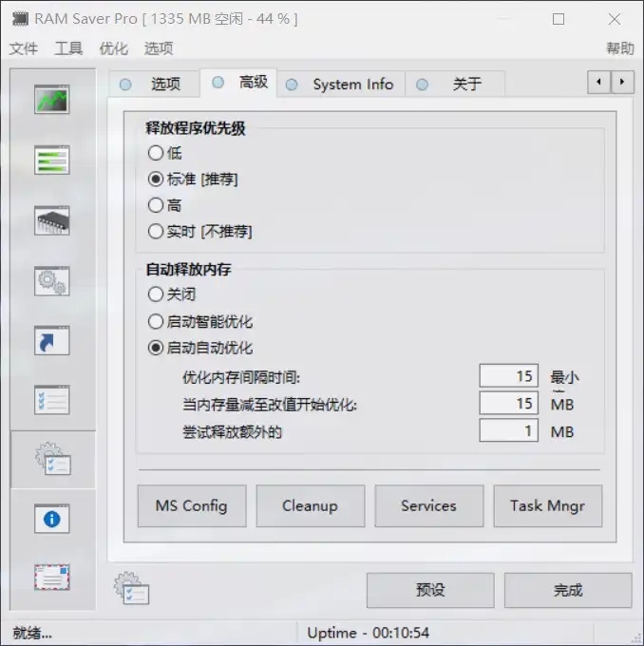Click the settings icon beside the 预设 button

[x=131, y=588]
